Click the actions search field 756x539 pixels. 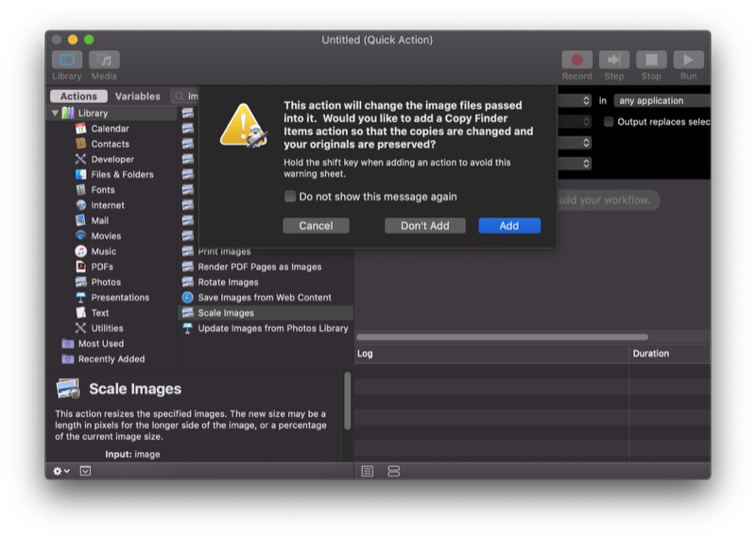pos(184,96)
